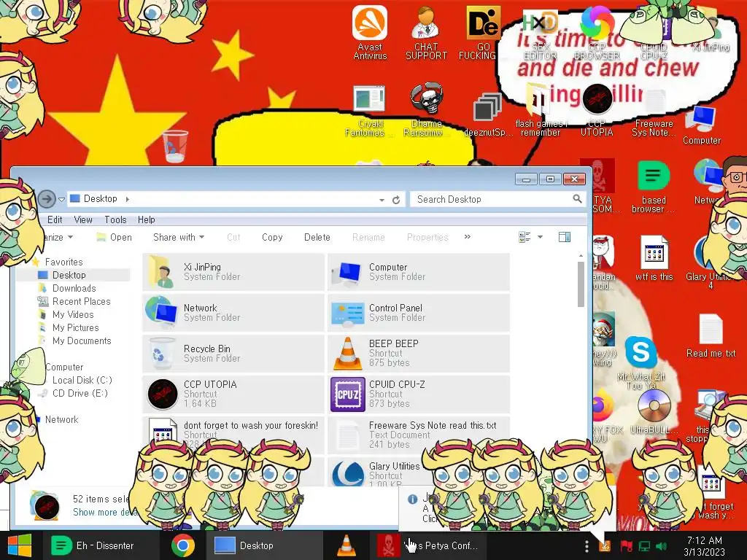
Task: Switch to Desktop taskbar window
Action: point(264,545)
